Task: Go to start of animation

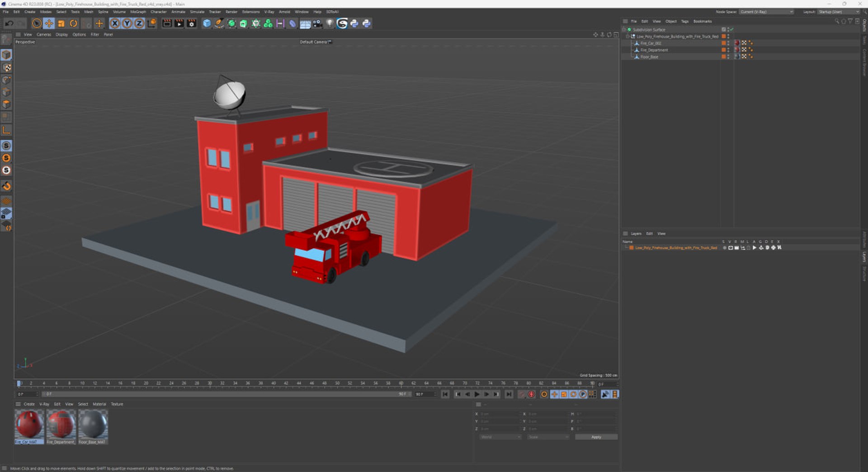Action: [445, 395]
